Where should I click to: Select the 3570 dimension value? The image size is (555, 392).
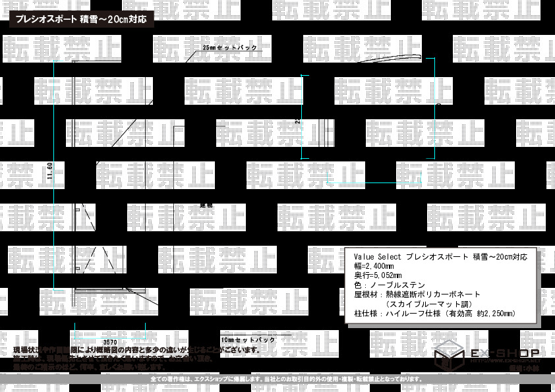click(x=110, y=343)
